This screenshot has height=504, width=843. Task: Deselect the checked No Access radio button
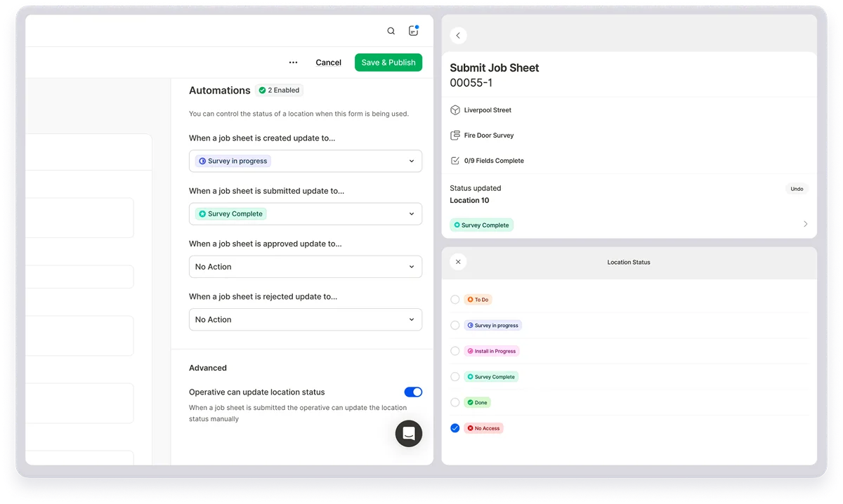(x=455, y=428)
